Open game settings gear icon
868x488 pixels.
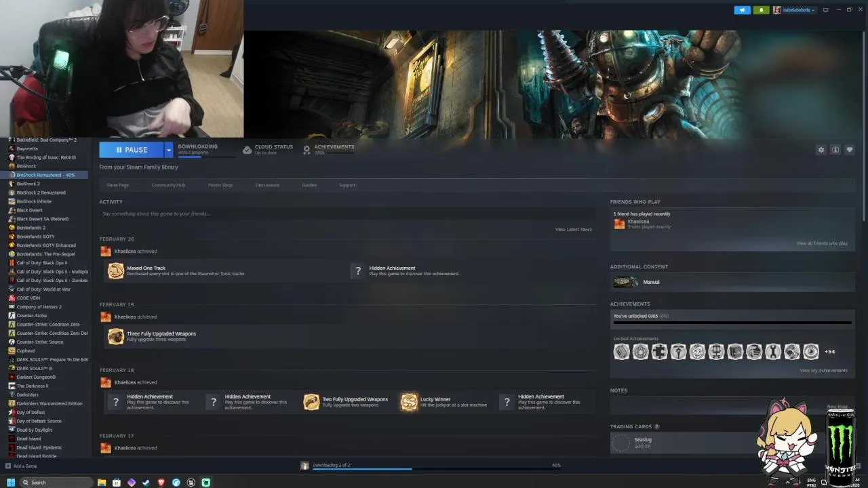[x=821, y=150]
